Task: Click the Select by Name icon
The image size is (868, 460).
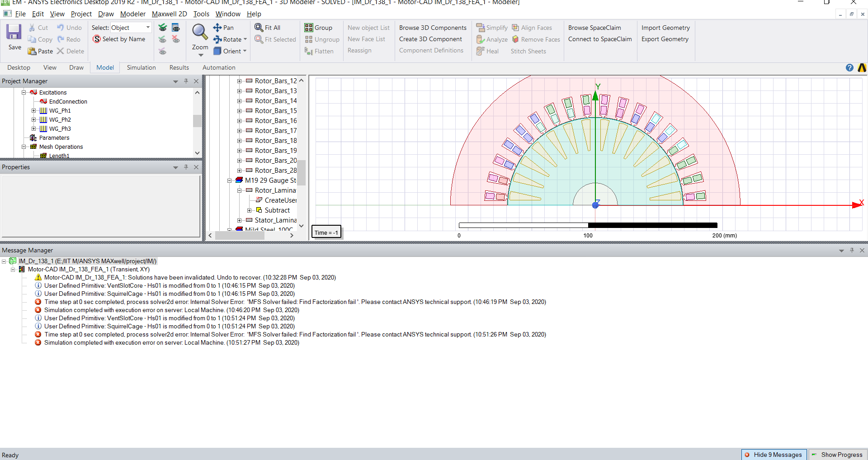Action: [97, 39]
